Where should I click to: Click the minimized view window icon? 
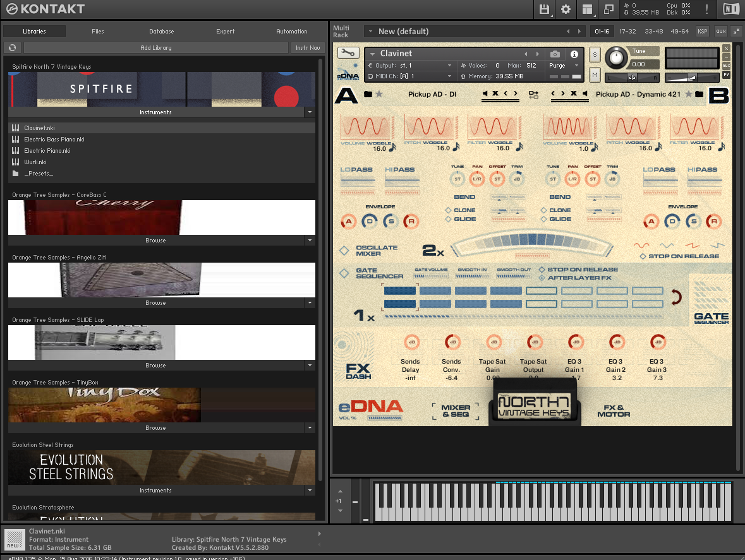[x=609, y=9]
